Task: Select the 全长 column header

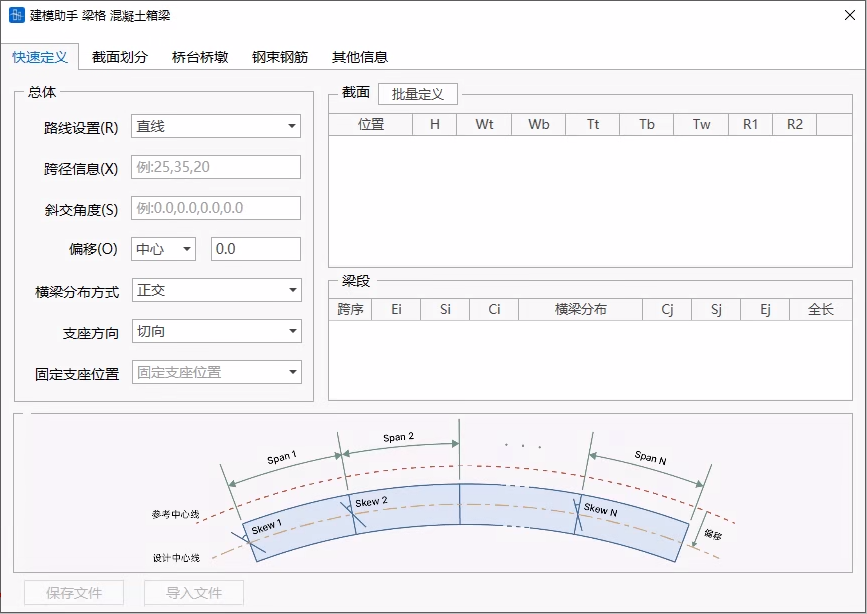Action: pos(821,309)
